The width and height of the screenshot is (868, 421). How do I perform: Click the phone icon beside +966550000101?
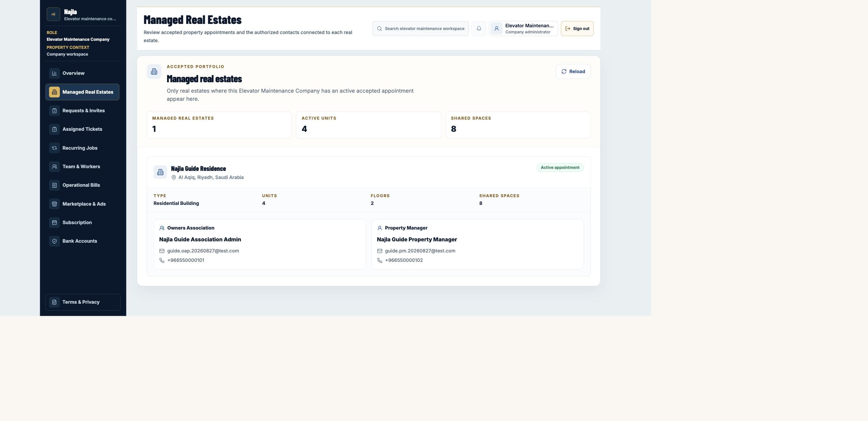pyautogui.click(x=162, y=260)
